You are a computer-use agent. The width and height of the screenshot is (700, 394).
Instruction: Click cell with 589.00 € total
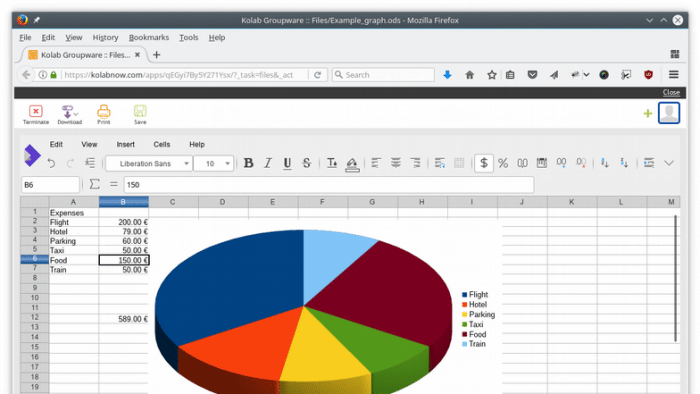pos(124,319)
